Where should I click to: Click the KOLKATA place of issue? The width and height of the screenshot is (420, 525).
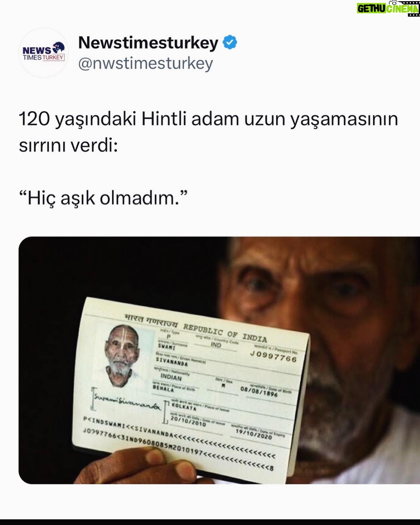pos(184,407)
